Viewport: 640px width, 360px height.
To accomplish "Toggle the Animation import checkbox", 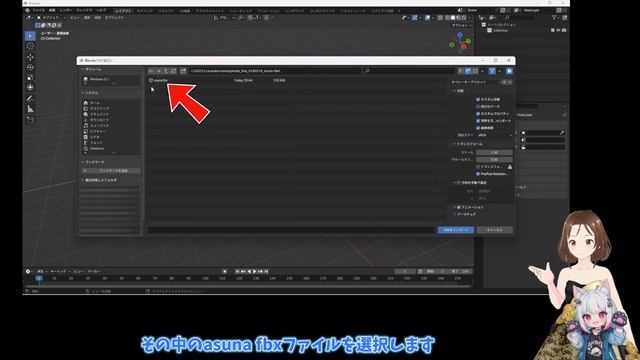I will (459, 207).
